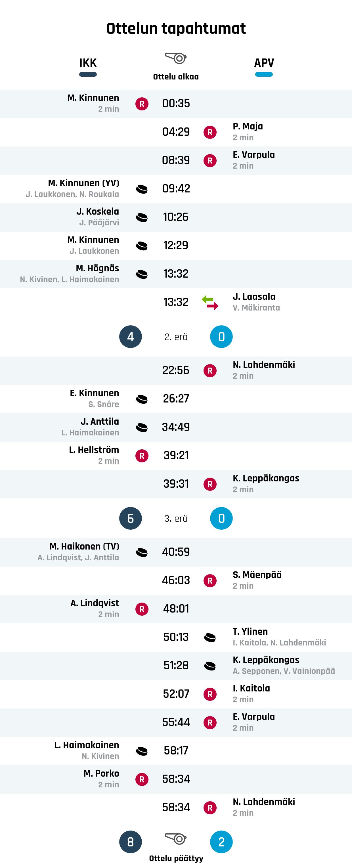Click penalty icon for L. Hellström
The width and height of the screenshot is (352, 868).
tap(142, 456)
